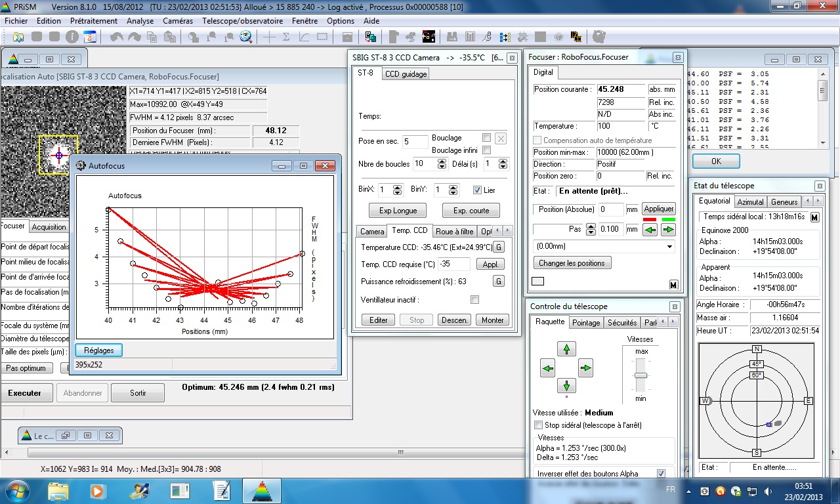Click the Changer les positions button
Viewport: 840px width, 504px height.
tap(572, 263)
